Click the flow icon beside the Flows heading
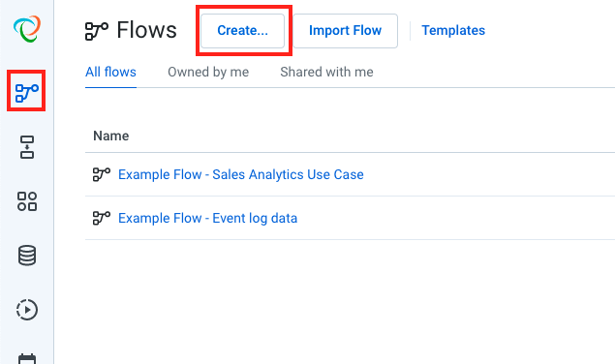Viewport: 615px width, 364px height. [97, 31]
